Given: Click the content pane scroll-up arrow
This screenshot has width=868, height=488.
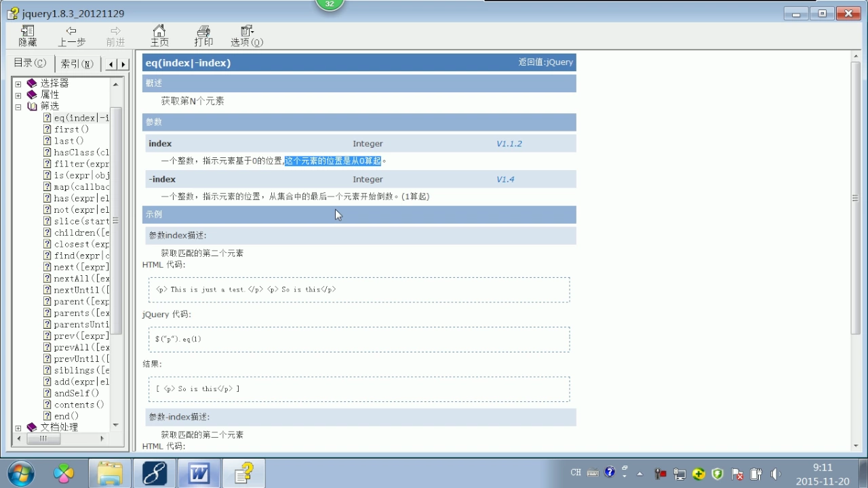Looking at the screenshot, I should pos(855,58).
